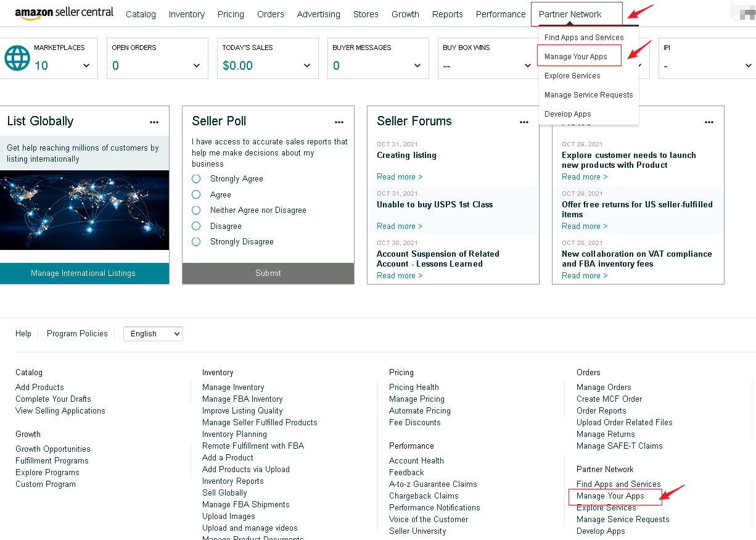The height and width of the screenshot is (540, 756).
Task: Open Growth Opportunities footer link
Action: click(x=53, y=449)
